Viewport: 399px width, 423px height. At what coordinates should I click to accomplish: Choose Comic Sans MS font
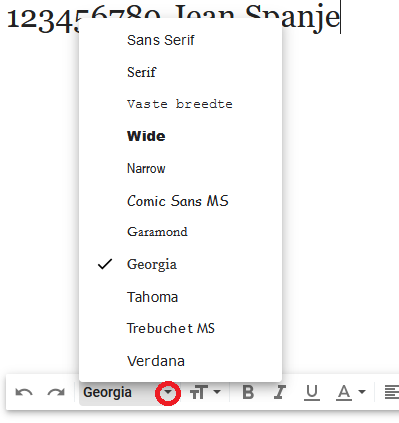pos(180,201)
